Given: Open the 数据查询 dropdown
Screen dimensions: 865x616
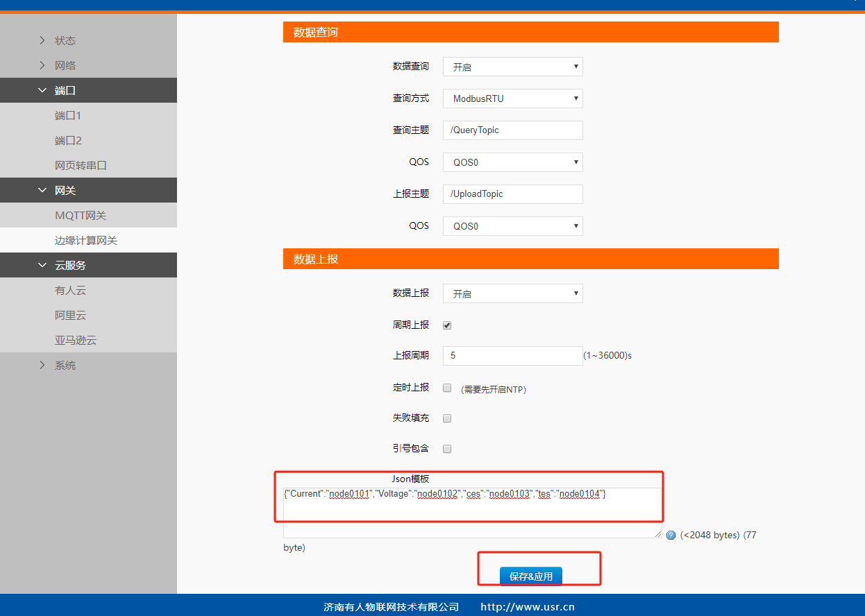Looking at the screenshot, I should pos(512,67).
